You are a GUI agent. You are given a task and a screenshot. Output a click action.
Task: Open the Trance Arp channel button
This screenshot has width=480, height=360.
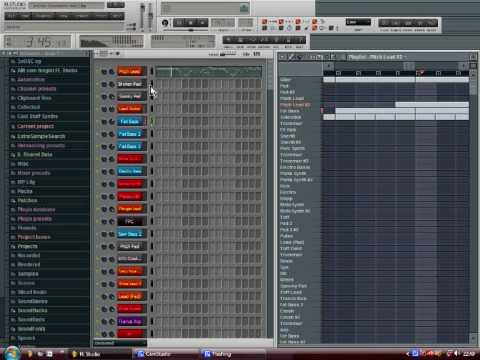pos(131,322)
